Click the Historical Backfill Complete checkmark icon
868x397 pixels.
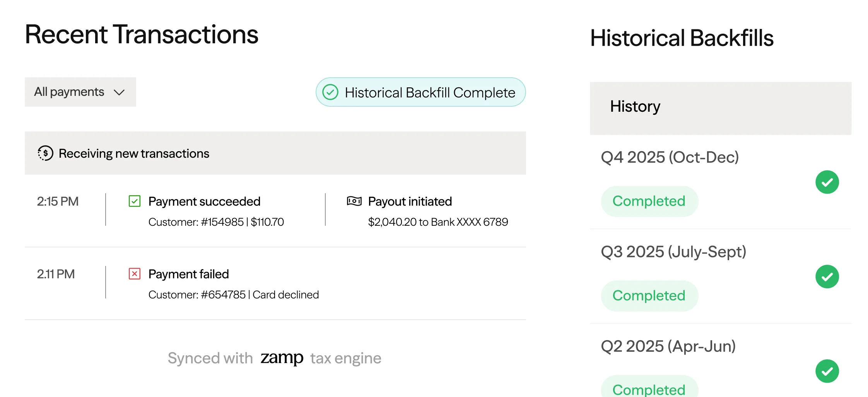330,92
